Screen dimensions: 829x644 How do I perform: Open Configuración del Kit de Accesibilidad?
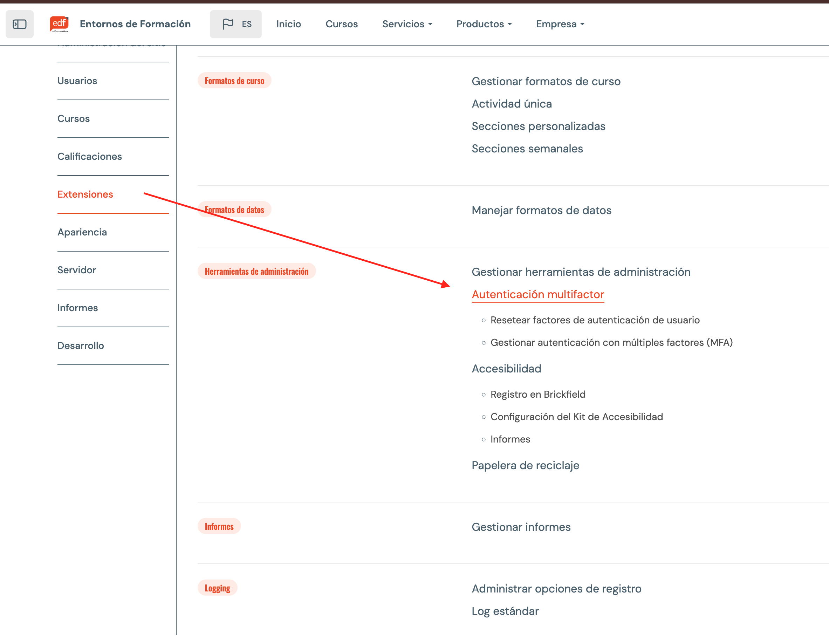tap(577, 417)
